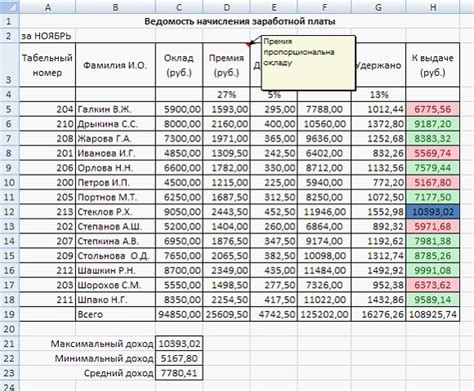The image size is (474, 391).
Task: Select cell with name 'Орлова Н.Н.'
Action: point(115,168)
